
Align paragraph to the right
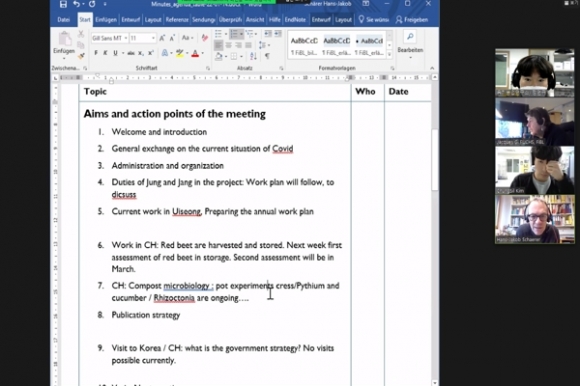[239, 45]
